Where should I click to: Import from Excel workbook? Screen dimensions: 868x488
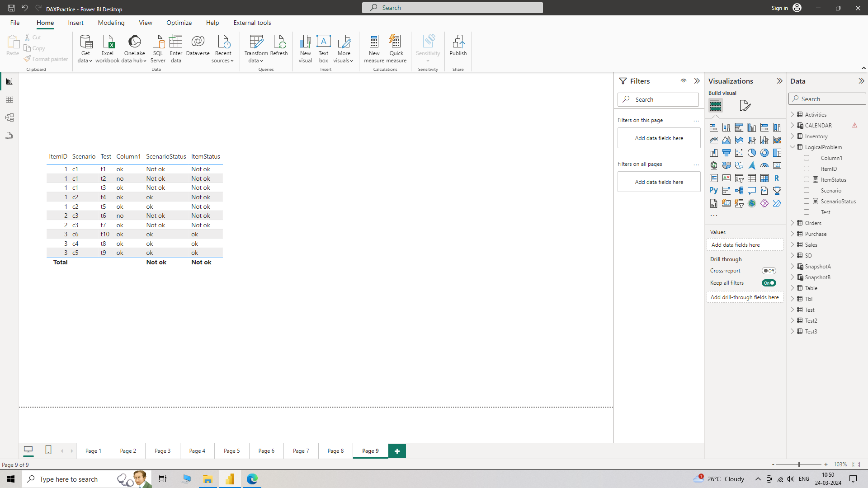(x=108, y=49)
